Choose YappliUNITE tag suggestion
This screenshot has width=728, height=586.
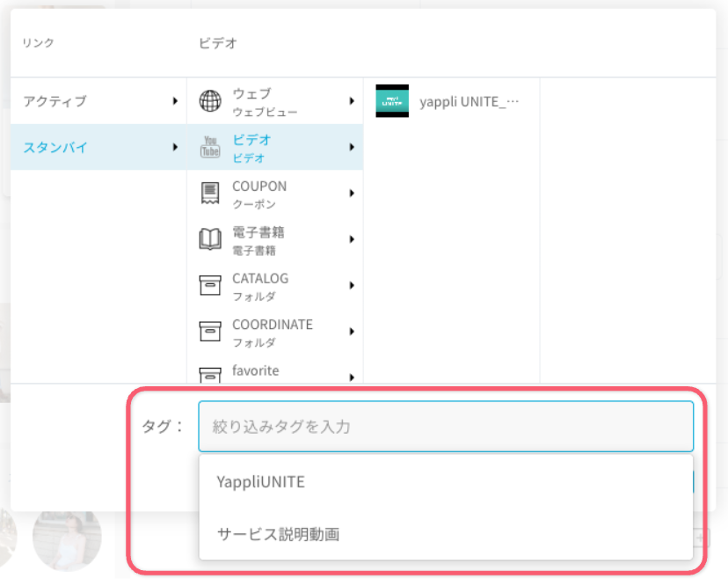[446, 481]
